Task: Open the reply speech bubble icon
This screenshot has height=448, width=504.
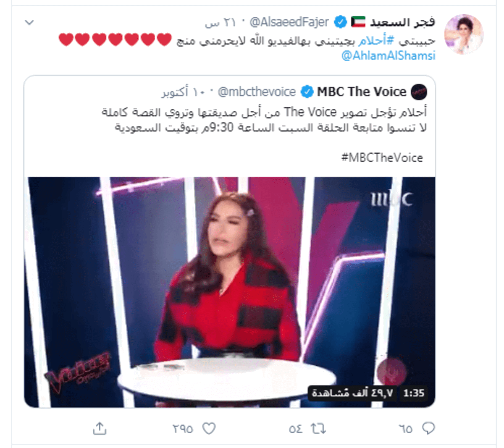Action: pyautogui.click(x=428, y=428)
